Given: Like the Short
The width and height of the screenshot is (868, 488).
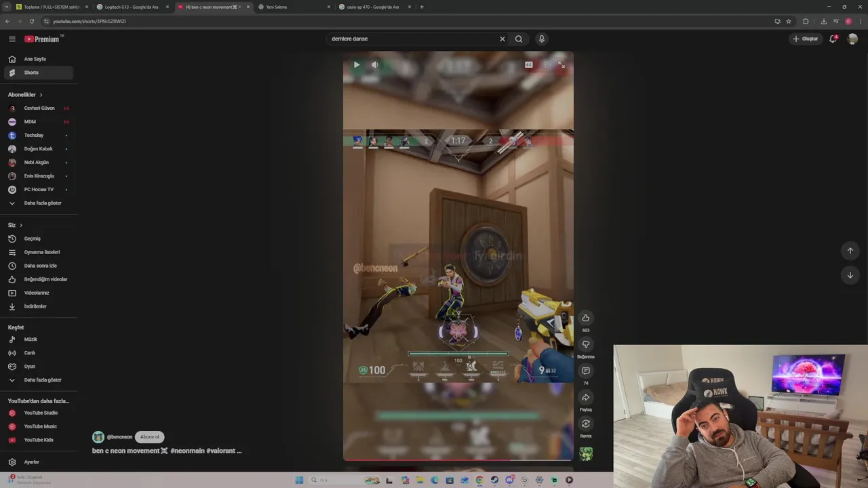Looking at the screenshot, I should [x=586, y=318].
